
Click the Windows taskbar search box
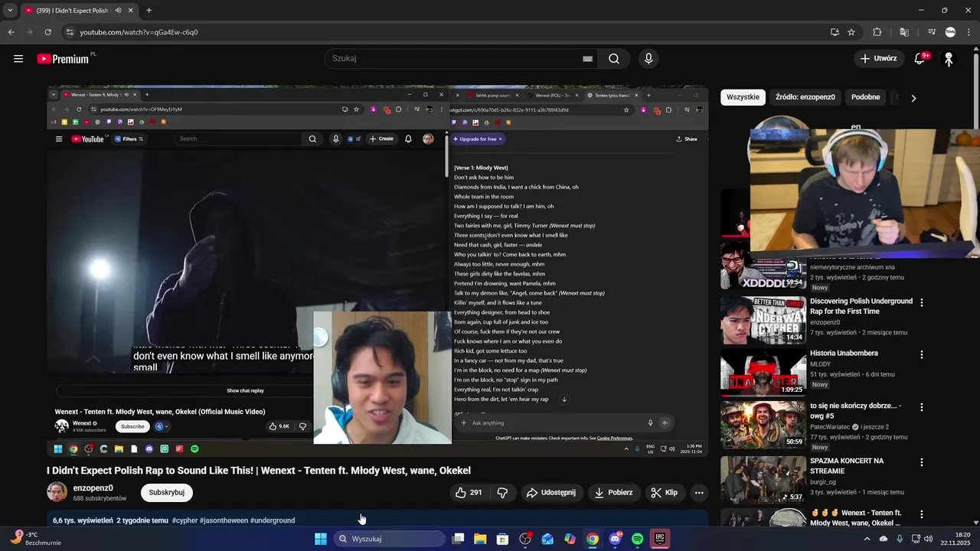point(390,539)
